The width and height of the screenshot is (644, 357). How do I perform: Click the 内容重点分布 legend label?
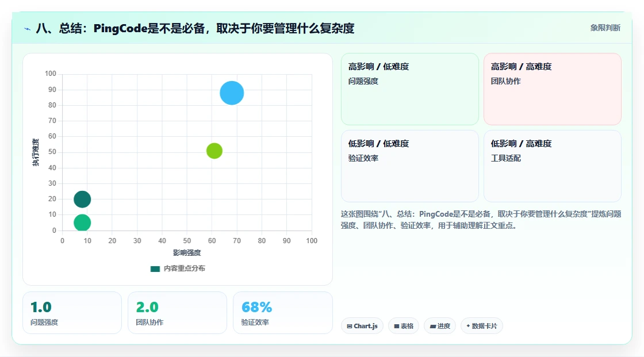pyautogui.click(x=185, y=268)
